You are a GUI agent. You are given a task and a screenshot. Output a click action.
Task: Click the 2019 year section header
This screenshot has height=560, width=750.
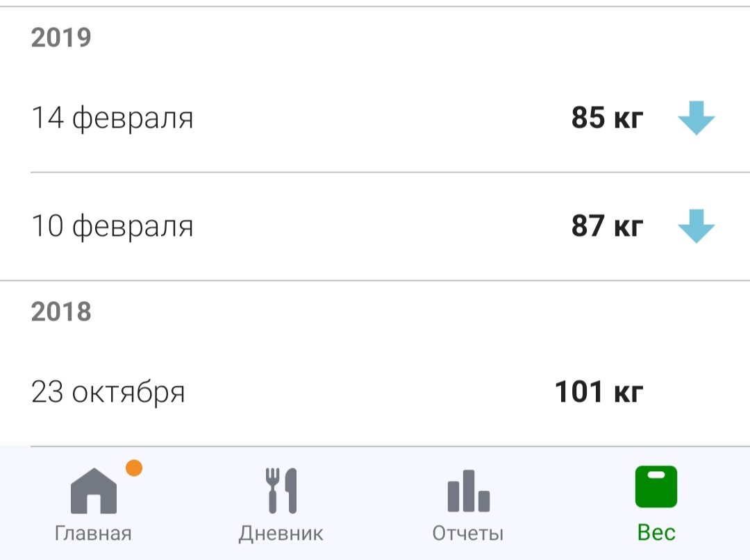[61, 37]
